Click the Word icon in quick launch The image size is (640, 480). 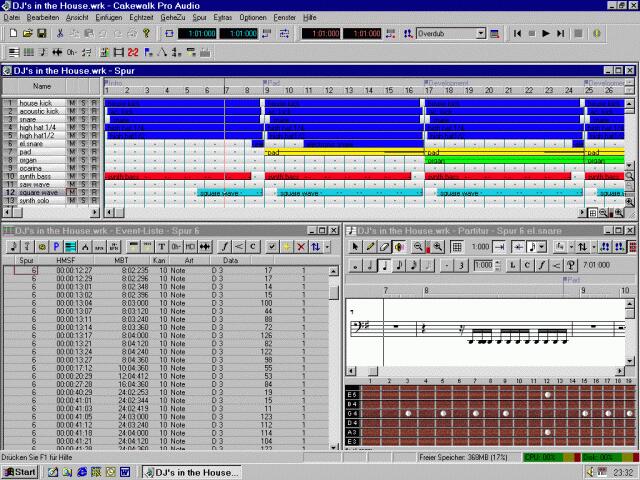125,472
